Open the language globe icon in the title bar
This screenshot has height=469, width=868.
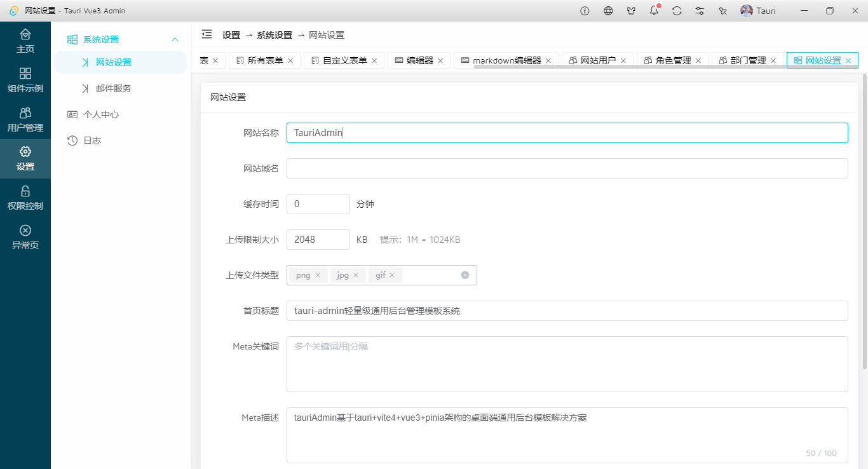[608, 10]
